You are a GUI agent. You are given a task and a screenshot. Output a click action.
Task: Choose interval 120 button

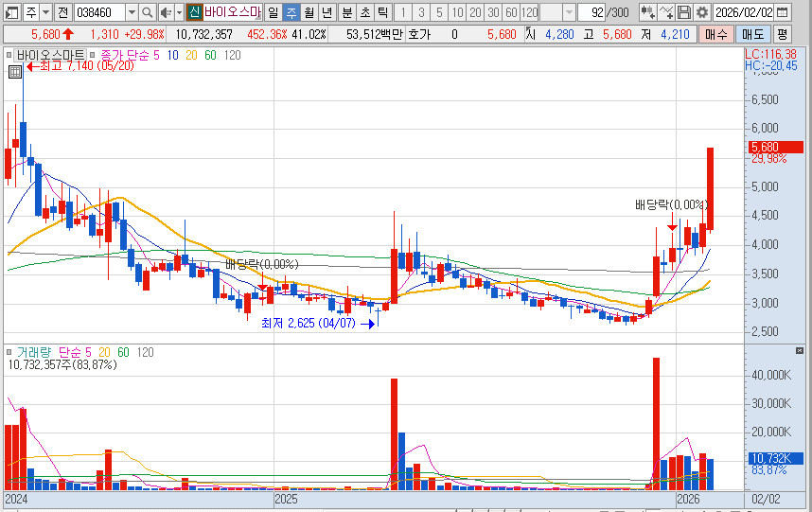(x=529, y=12)
